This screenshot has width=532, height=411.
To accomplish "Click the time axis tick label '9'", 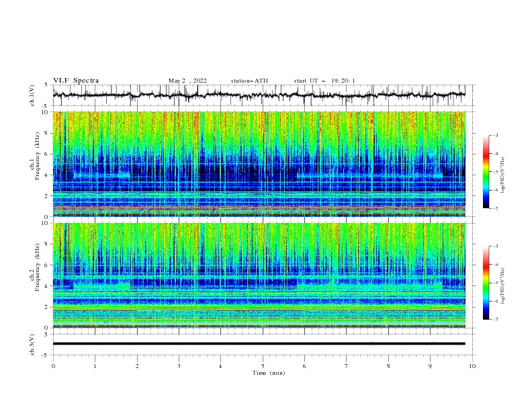I will (430, 366).
